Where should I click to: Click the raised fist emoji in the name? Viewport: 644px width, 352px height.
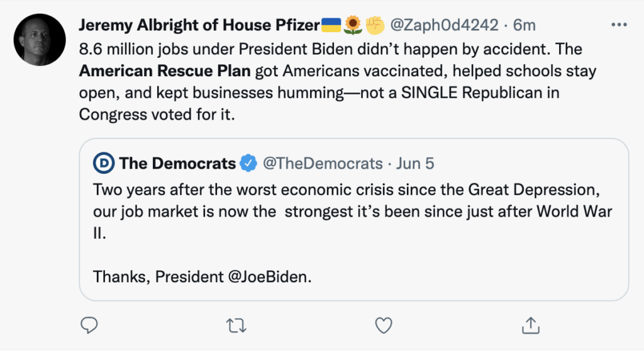(375, 25)
